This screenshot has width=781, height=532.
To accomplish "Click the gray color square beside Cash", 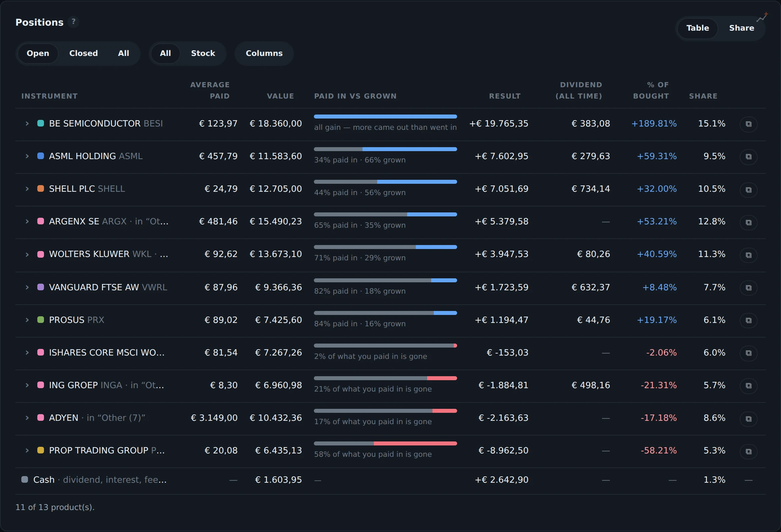I will tap(25, 479).
